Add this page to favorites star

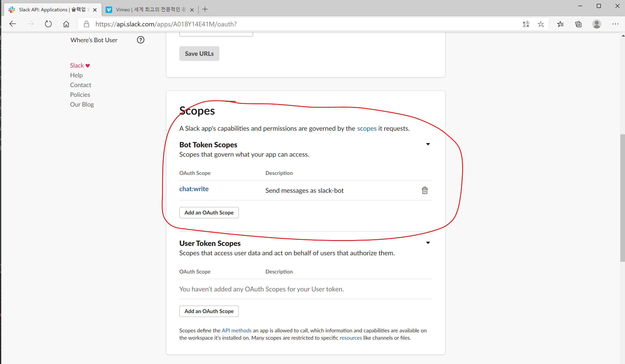click(541, 24)
